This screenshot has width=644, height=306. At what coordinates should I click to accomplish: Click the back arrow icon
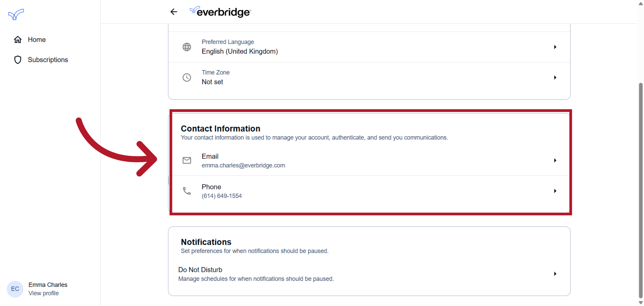[x=174, y=12]
